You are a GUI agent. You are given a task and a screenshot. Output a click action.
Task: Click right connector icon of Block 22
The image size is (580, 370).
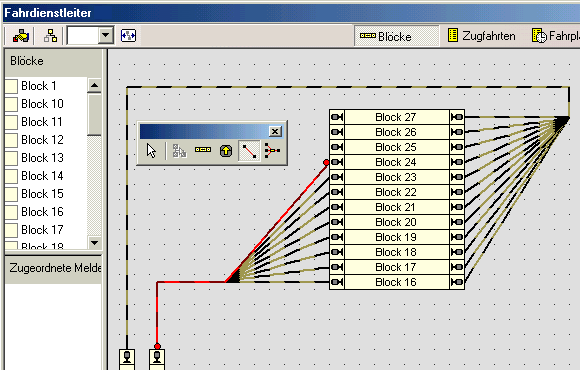click(x=457, y=192)
